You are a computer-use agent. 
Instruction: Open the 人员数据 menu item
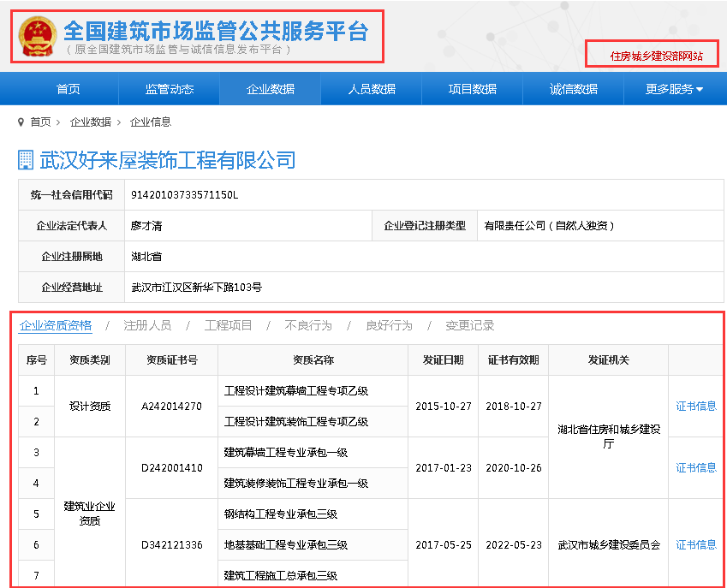point(372,89)
